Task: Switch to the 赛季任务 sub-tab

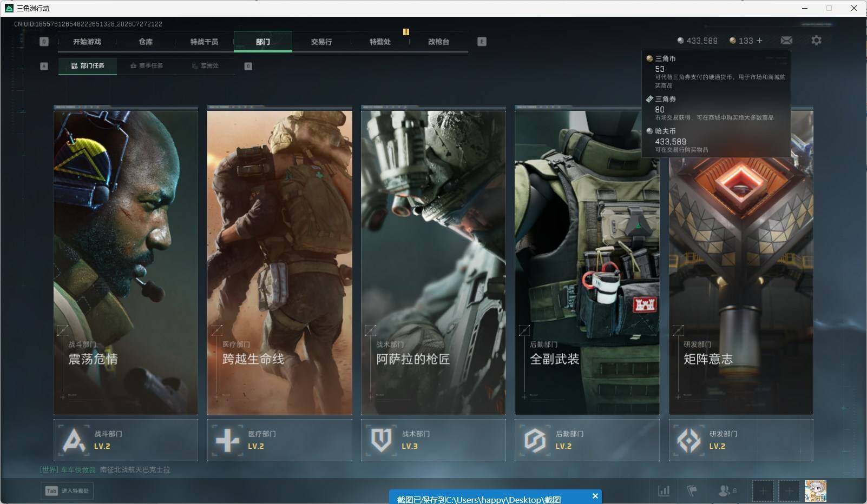Action: coord(146,66)
